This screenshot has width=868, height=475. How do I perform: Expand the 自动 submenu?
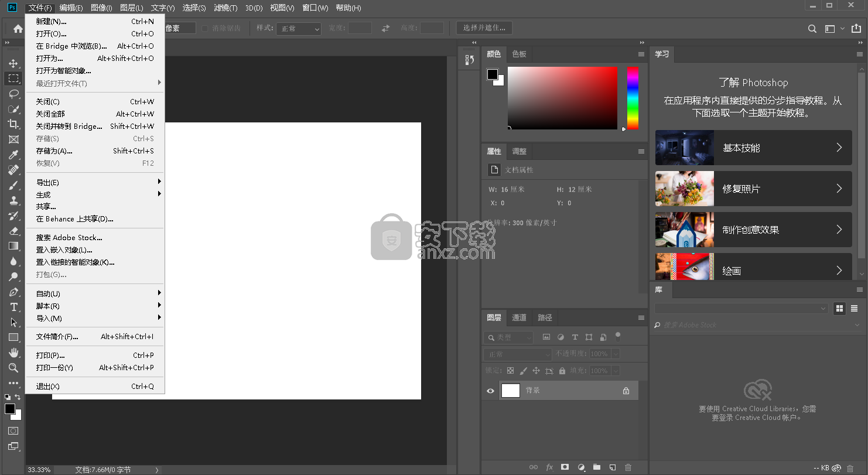click(x=95, y=293)
